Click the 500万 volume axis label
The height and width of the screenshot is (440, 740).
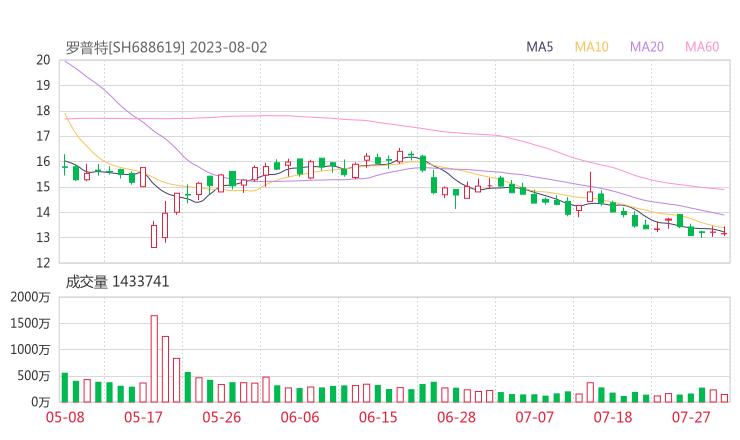[34, 376]
